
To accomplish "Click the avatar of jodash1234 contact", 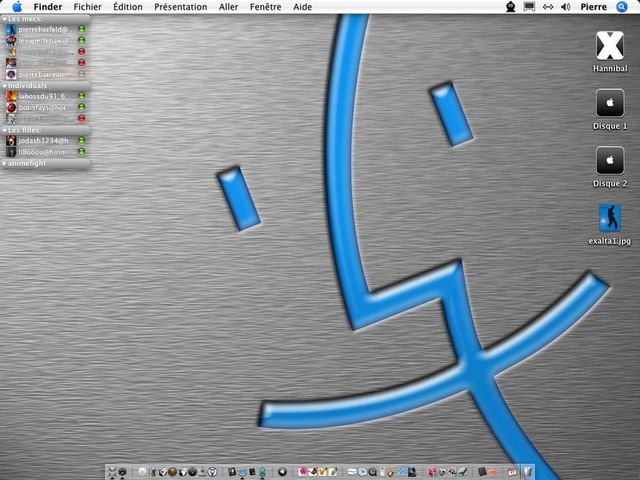I will (11, 140).
